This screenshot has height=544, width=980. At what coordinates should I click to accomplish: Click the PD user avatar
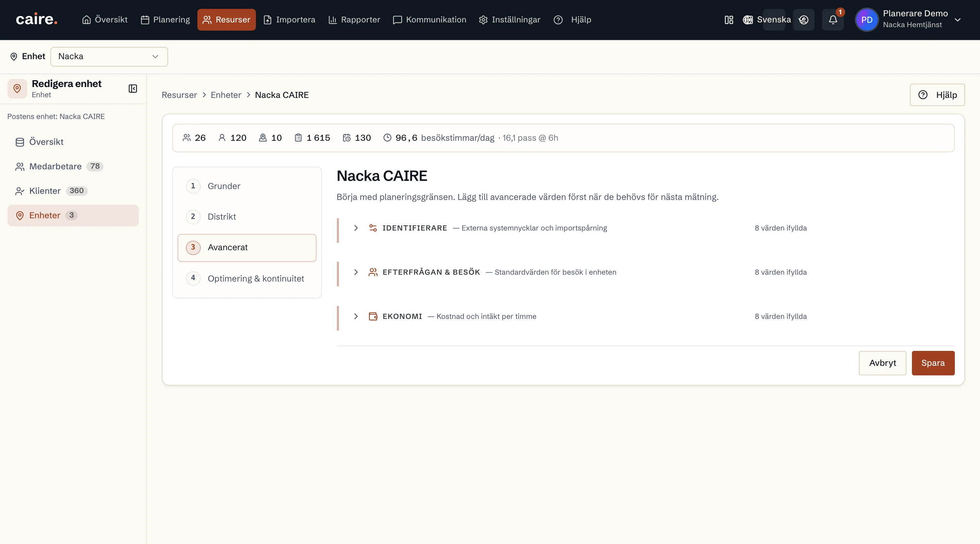click(x=867, y=20)
